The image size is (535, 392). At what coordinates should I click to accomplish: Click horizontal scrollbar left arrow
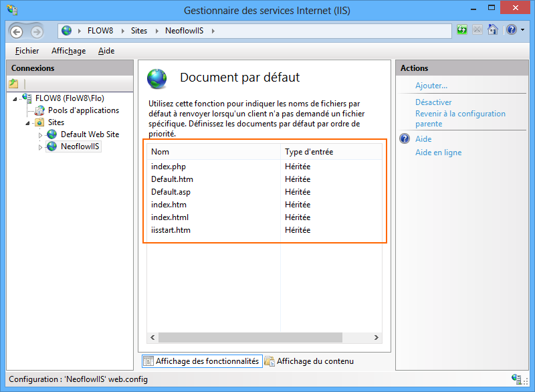pyautogui.click(x=152, y=337)
